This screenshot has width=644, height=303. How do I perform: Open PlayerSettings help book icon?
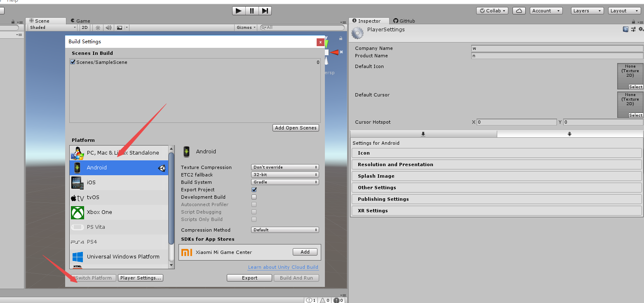point(625,29)
